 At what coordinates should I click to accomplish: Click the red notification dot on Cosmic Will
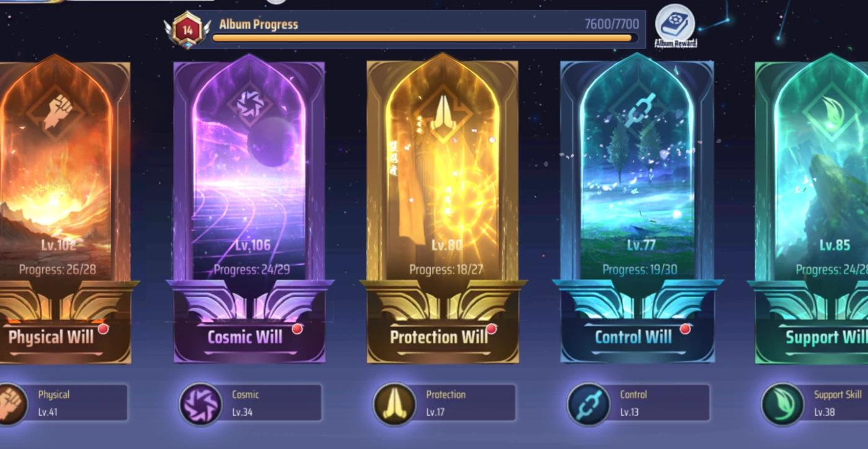tap(297, 329)
